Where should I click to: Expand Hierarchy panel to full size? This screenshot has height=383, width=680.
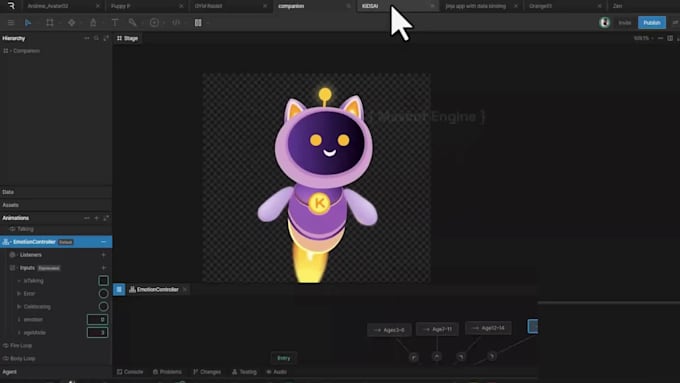click(x=106, y=38)
